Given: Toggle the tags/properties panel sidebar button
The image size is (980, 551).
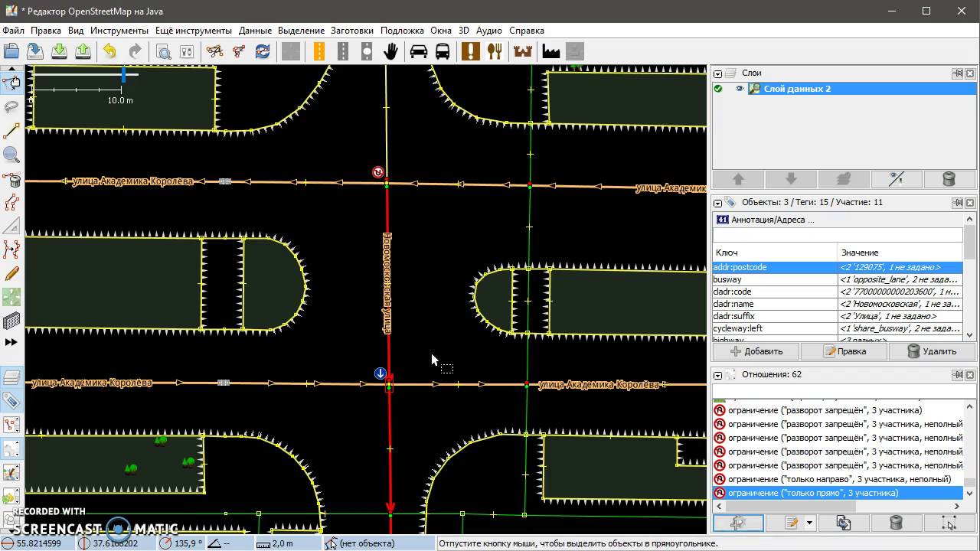Looking at the screenshot, I should point(11,401).
